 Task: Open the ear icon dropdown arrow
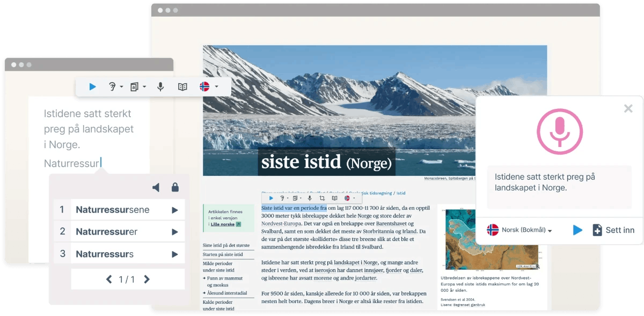click(122, 86)
